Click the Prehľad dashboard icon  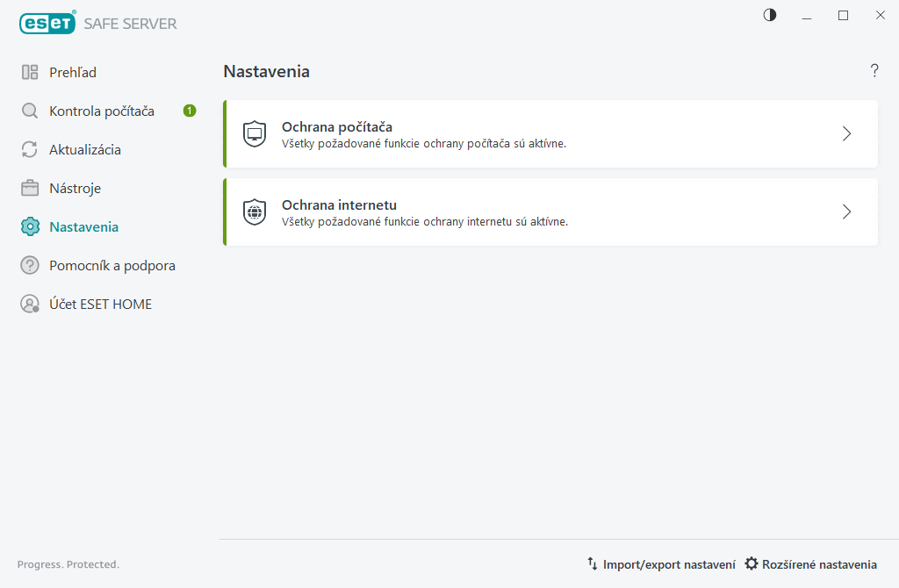click(x=30, y=73)
